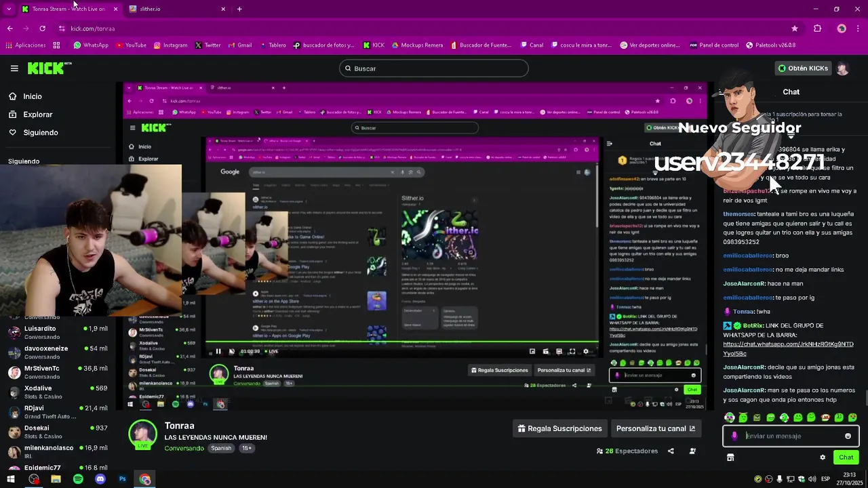Open the WhatsApp bookmark
This screenshot has height=488, width=868.
[91, 45]
